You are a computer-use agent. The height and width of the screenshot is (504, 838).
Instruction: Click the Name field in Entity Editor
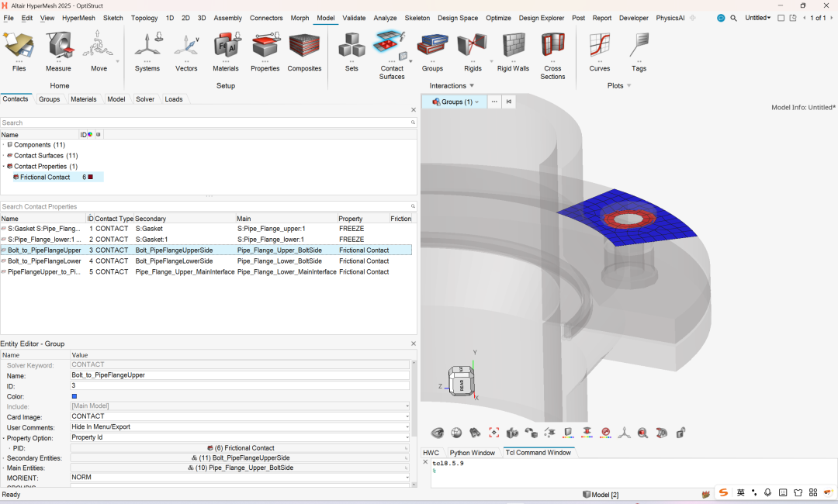[x=239, y=375]
